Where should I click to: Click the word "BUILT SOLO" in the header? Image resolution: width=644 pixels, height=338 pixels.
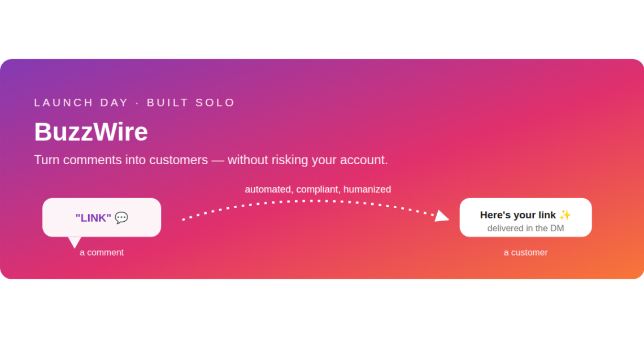click(x=190, y=103)
